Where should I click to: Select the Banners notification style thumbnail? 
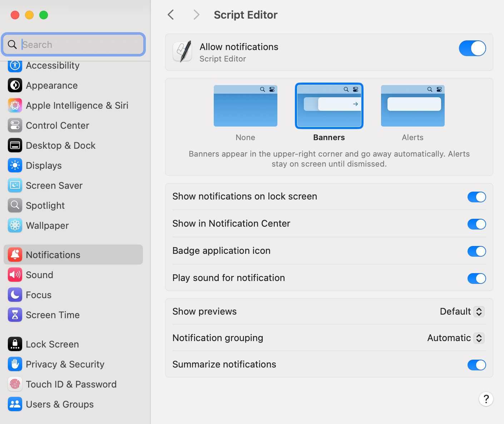[x=329, y=106]
